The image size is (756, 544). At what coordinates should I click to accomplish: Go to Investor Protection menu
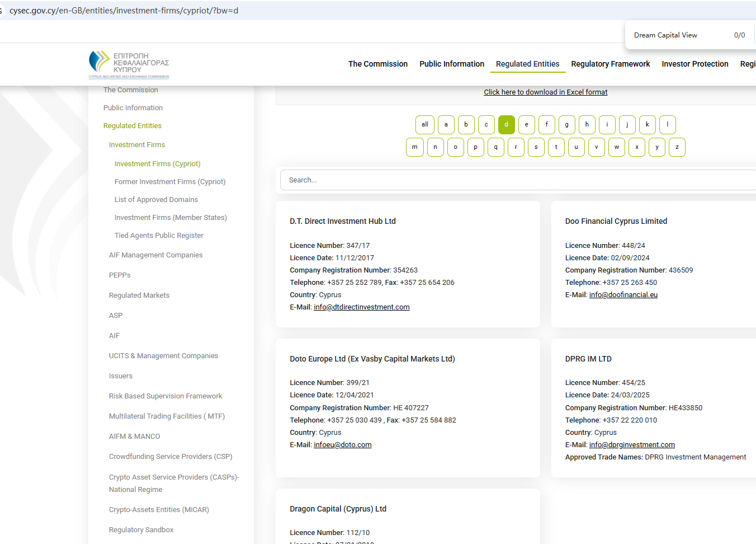pyautogui.click(x=694, y=64)
